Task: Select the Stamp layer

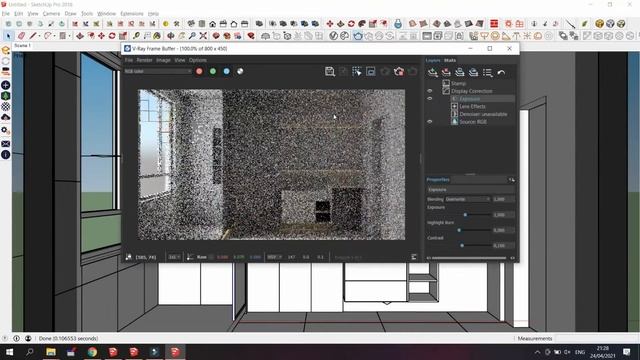Action: click(x=458, y=83)
